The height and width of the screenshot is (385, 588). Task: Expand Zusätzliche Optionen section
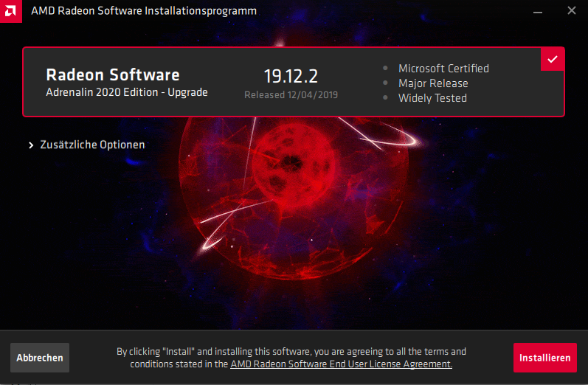[87, 145]
